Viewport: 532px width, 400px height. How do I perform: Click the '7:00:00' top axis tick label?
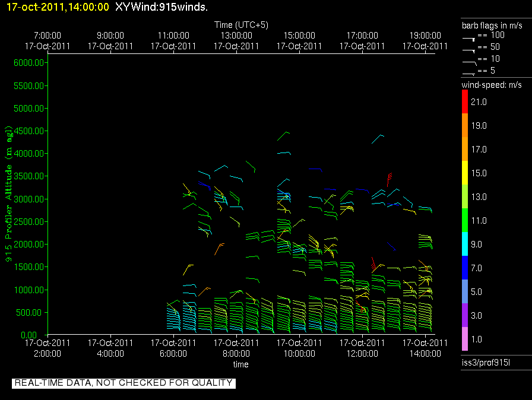point(47,35)
